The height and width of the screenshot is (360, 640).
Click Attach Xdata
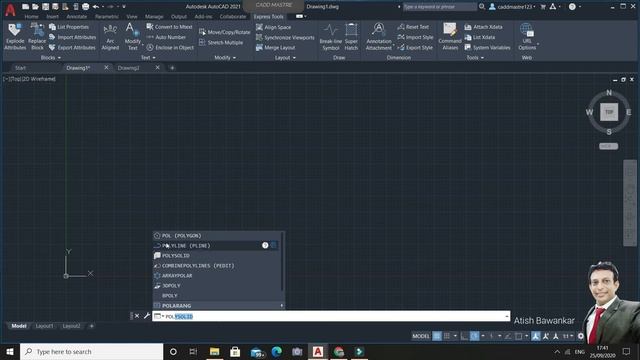[x=483, y=27]
